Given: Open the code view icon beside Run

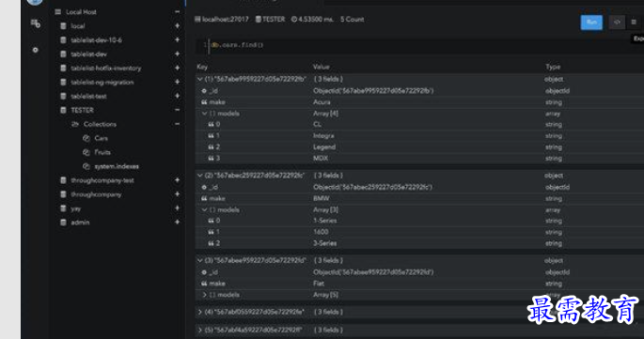Looking at the screenshot, I should 617,23.
